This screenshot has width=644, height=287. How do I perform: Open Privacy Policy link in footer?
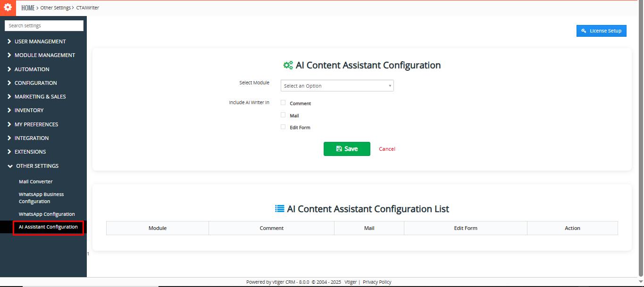pyautogui.click(x=377, y=282)
